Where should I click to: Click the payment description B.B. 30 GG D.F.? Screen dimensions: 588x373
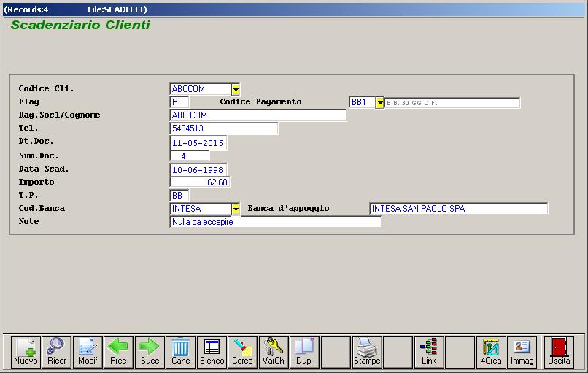point(452,102)
